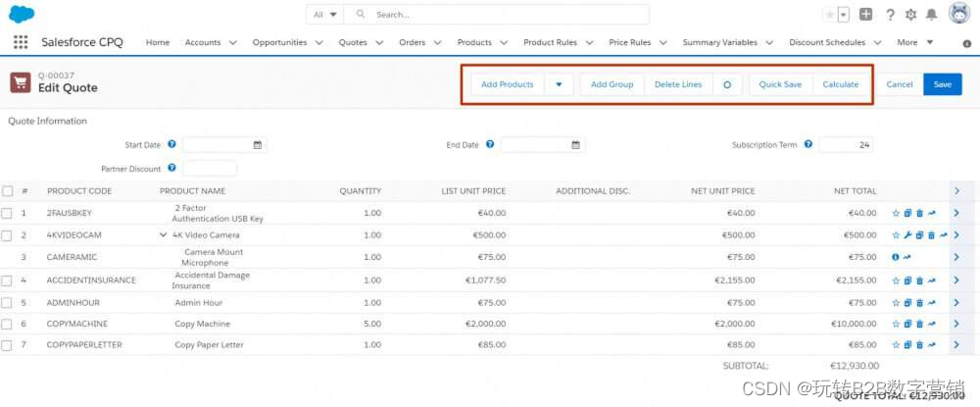Open discount schedule chart icon for 2FAUSBKEY row

931,213
